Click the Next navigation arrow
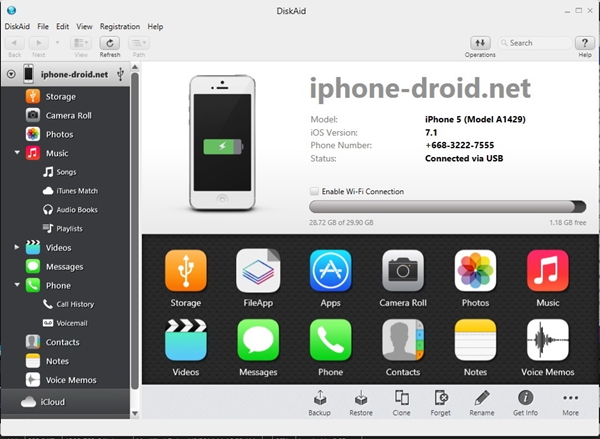This screenshot has width=600, height=439. [x=39, y=43]
